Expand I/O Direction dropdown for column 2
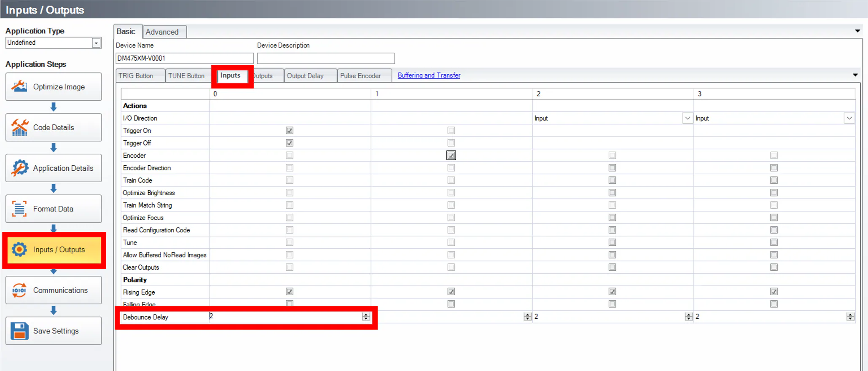This screenshot has height=371, width=868. click(x=688, y=118)
